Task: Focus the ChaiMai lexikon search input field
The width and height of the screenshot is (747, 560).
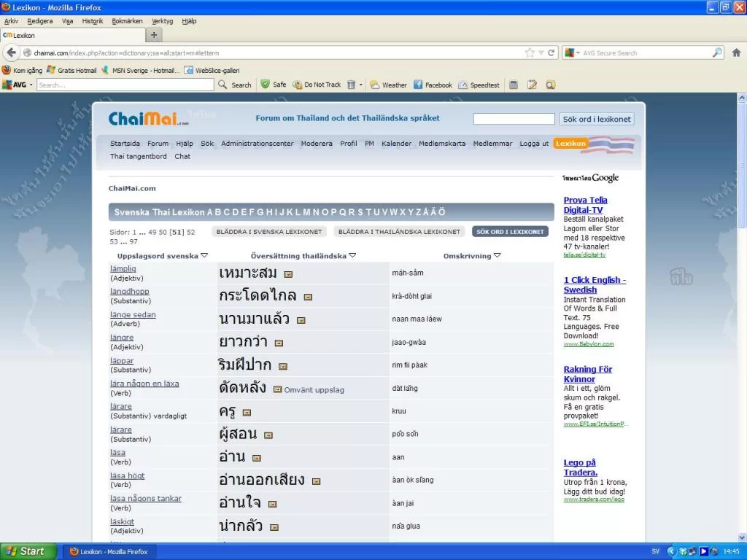Action: click(514, 119)
